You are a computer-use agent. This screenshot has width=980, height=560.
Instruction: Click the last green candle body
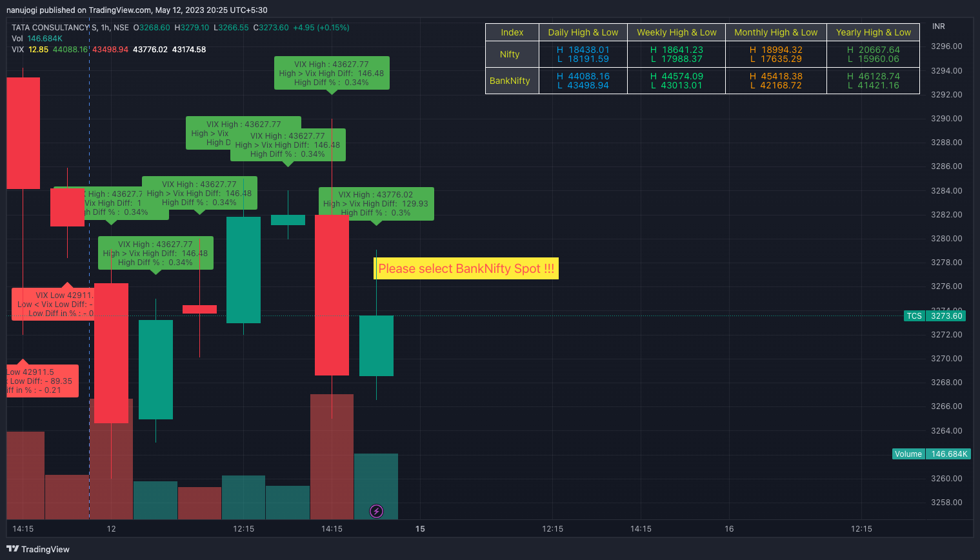click(376, 346)
